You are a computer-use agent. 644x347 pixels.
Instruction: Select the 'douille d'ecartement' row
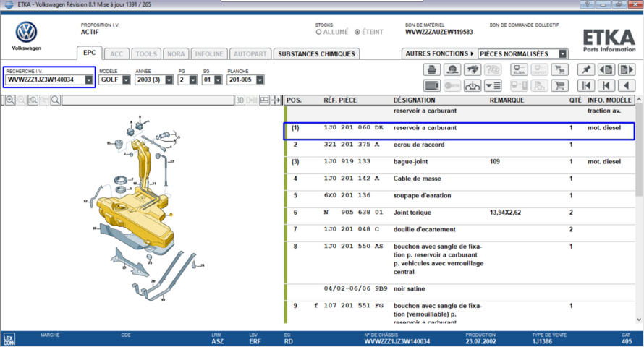[x=459, y=233]
